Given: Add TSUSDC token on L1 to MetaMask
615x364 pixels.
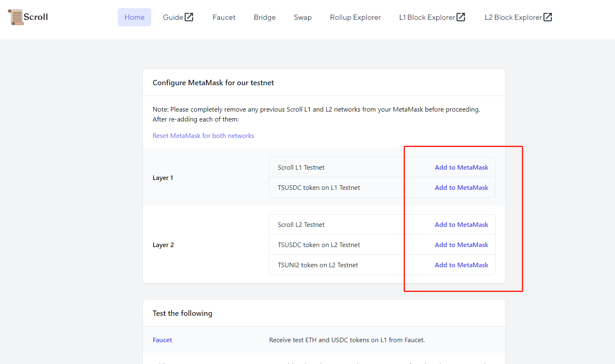Looking at the screenshot, I should 461,188.
